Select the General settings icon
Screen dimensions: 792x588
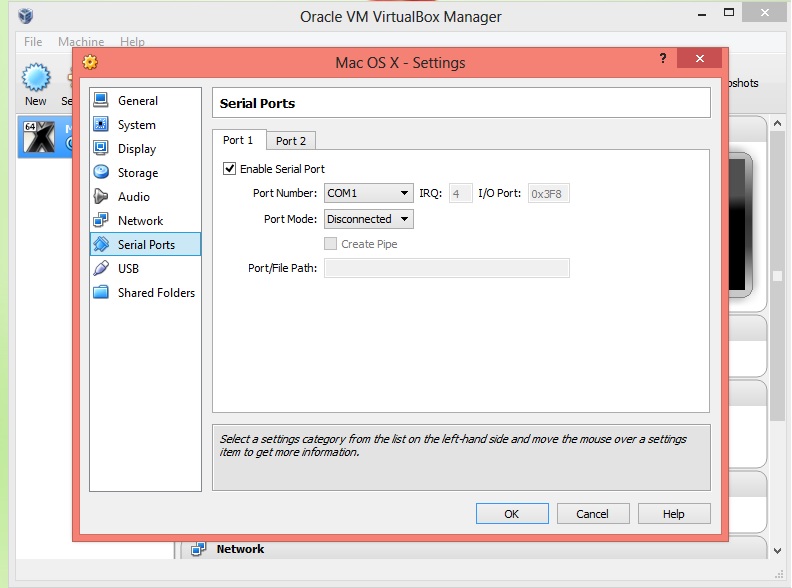tap(101, 101)
